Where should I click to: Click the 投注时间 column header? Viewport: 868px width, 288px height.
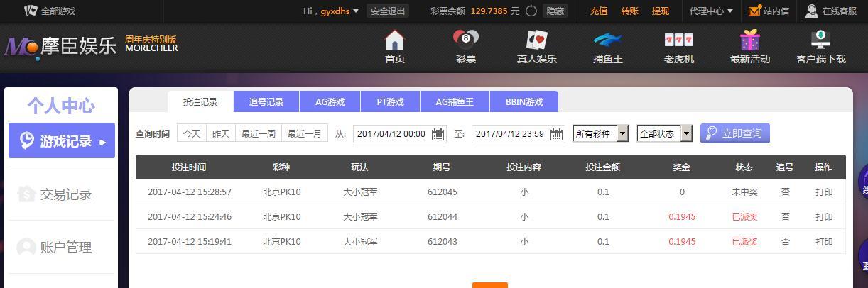coord(189,167)
